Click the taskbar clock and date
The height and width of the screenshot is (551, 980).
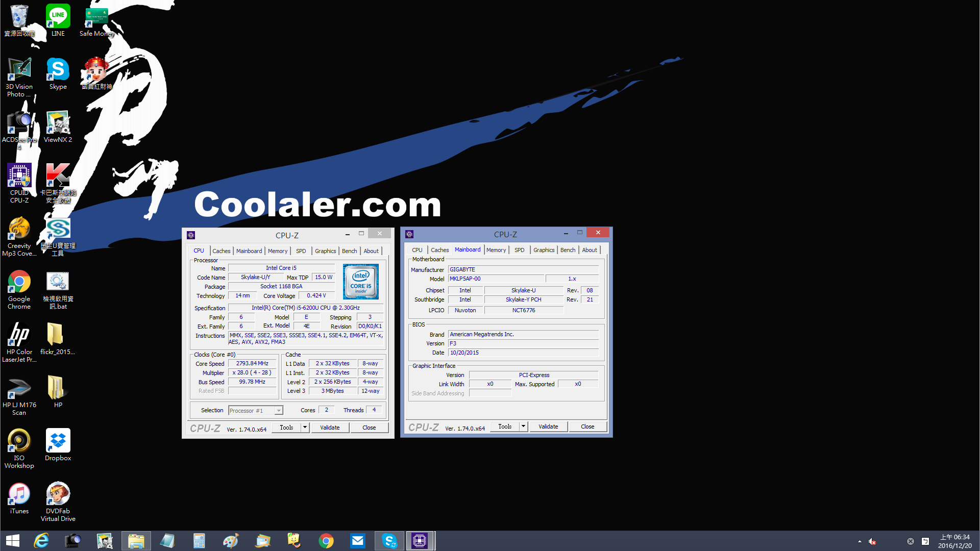click(x=954, y=541)
